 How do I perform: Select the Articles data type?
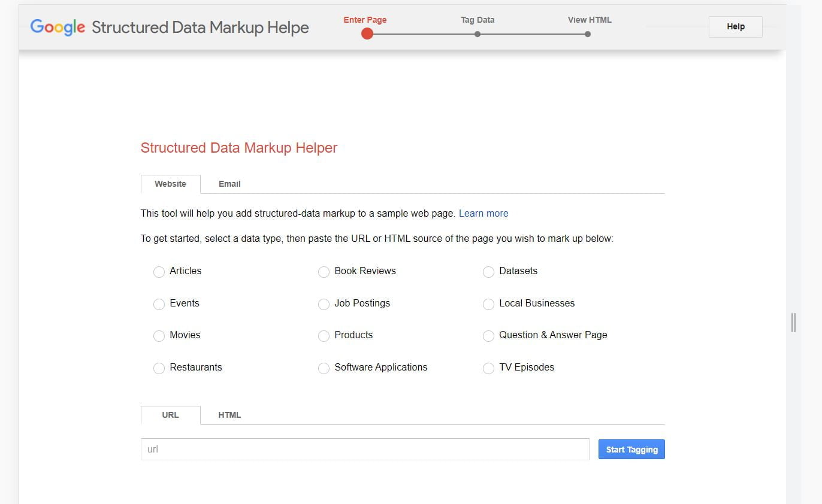[159, 272]
